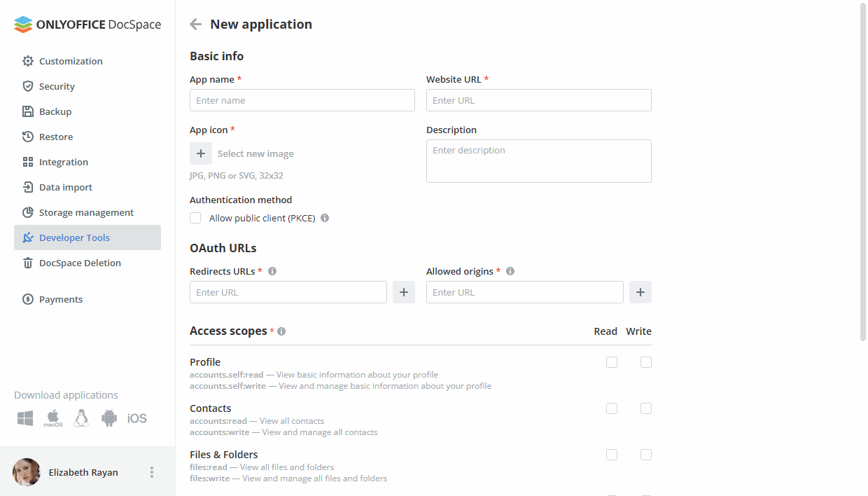Check Files & Folders read checkbox
868x496 pixels.
(612, 455)
